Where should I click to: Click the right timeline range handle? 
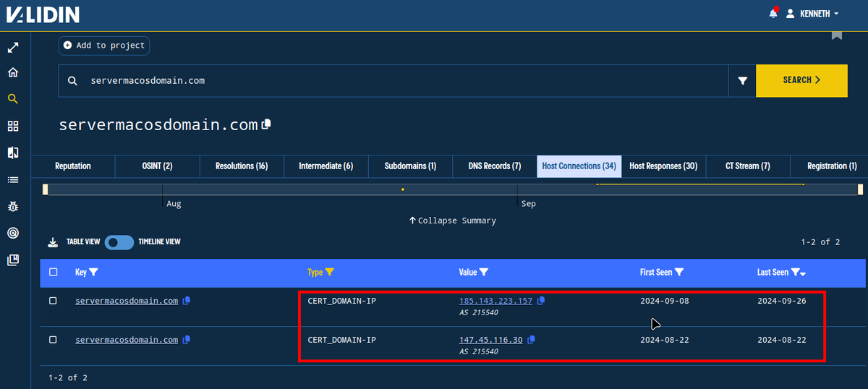pyautogui.click(x=861, y=189)
